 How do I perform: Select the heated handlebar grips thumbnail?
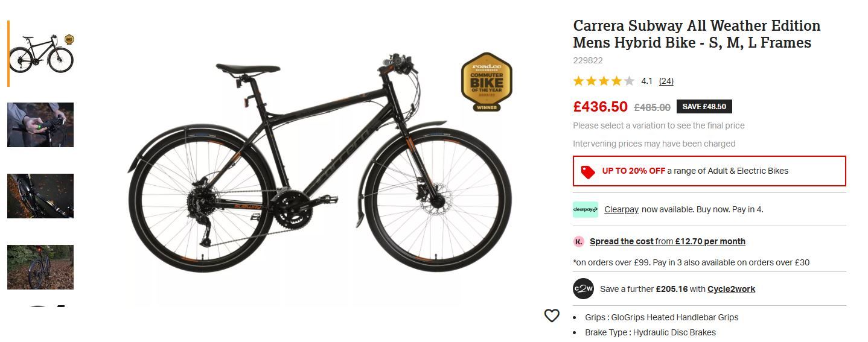[x=40, y=125]
